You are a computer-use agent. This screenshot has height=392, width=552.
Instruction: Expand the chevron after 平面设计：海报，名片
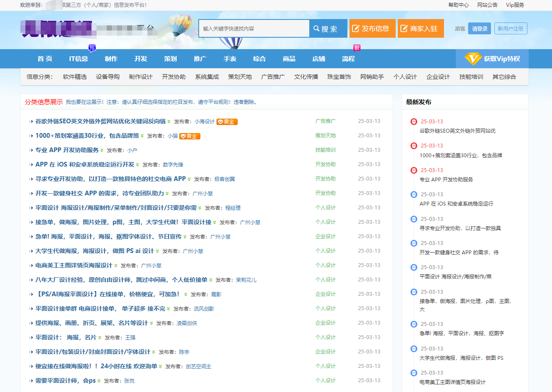(x=99, y=337)
